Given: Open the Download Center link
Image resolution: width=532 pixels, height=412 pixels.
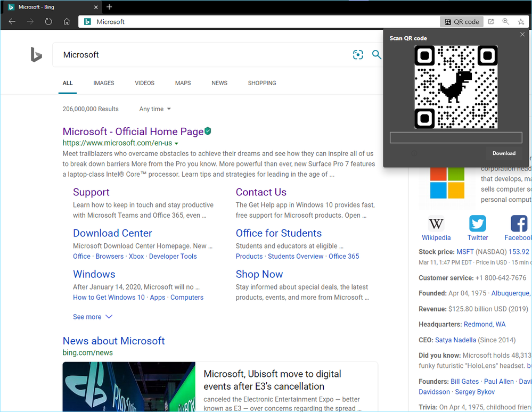Looking at the screenshot, I should pos(112,233).
